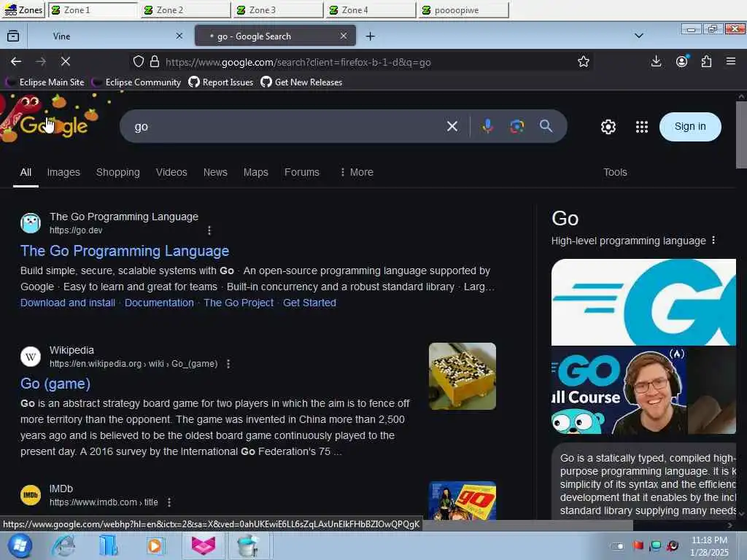Image resolution: width=747 pixels, height=560 pixels.
Task: Open options for the go.dev result
Action: click(x=209, y=230)
